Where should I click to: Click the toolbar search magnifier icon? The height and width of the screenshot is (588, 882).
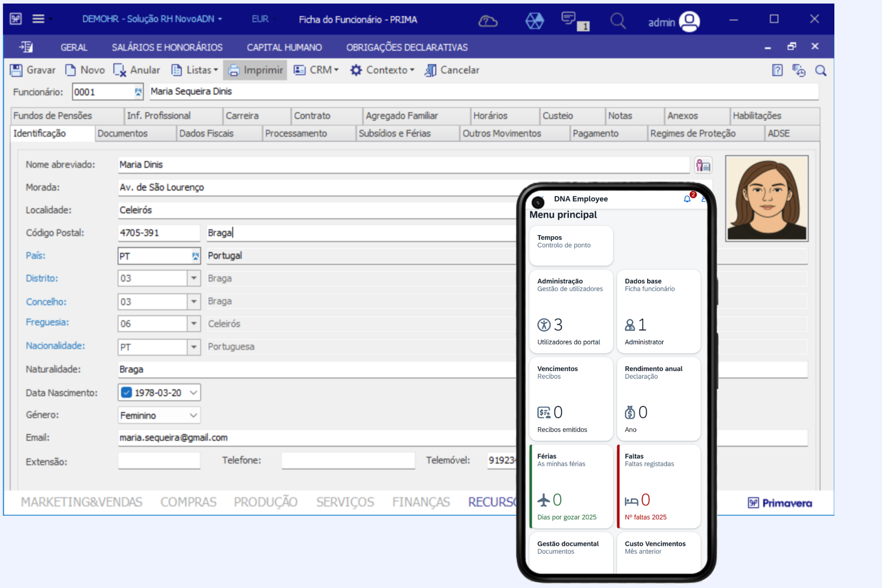pos(821,70)
